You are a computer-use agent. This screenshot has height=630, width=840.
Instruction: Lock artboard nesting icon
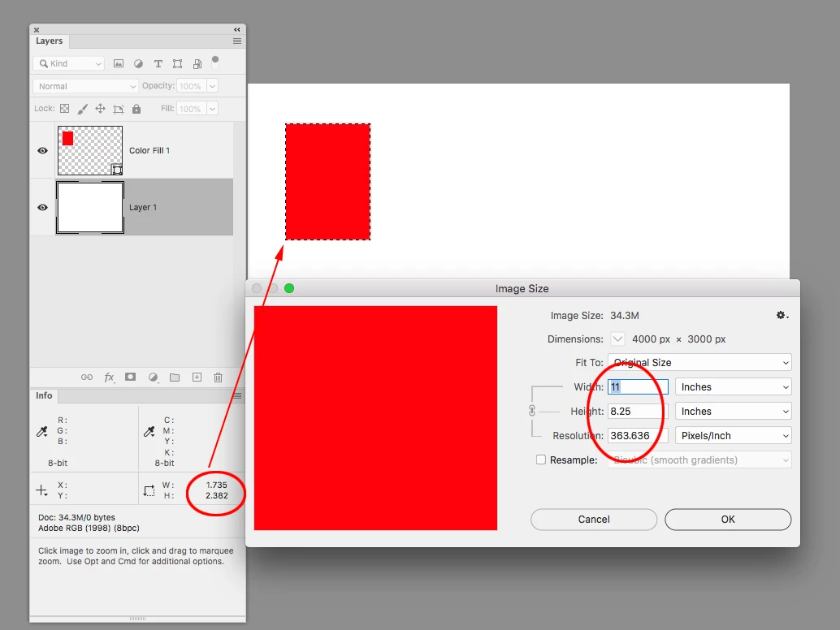[119, 109]
